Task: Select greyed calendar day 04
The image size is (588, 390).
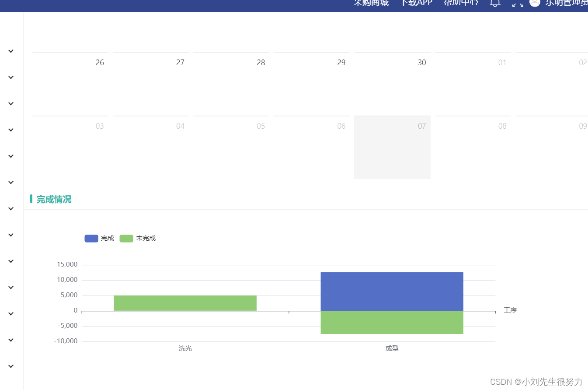Action: [151, 147]
